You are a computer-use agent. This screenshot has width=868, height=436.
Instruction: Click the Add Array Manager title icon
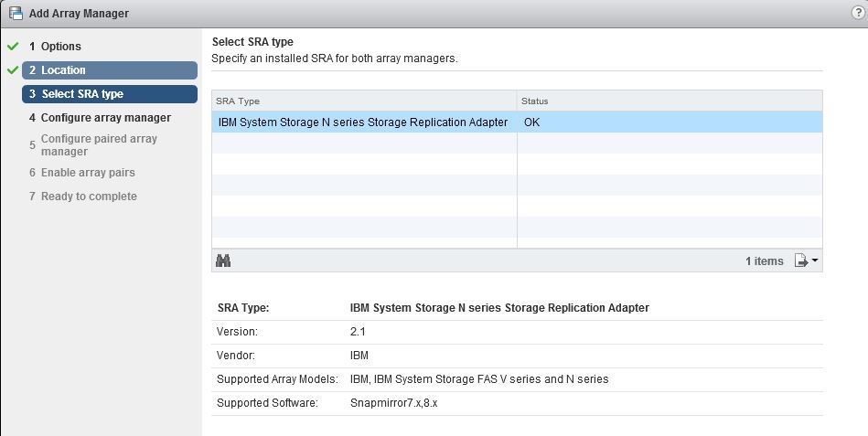[16, 13]
